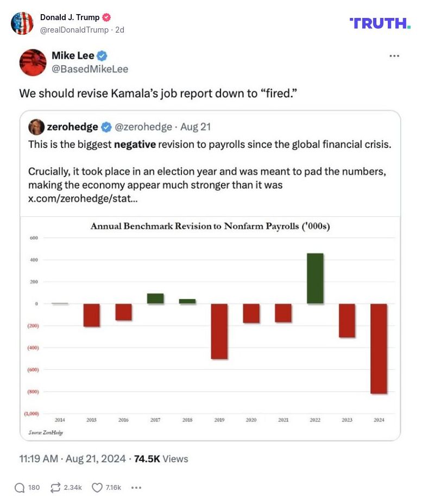The width and height of the screenshot is (422, 504).
Task: Click the @zerohedge handle
Action: [x=143, y=127]
